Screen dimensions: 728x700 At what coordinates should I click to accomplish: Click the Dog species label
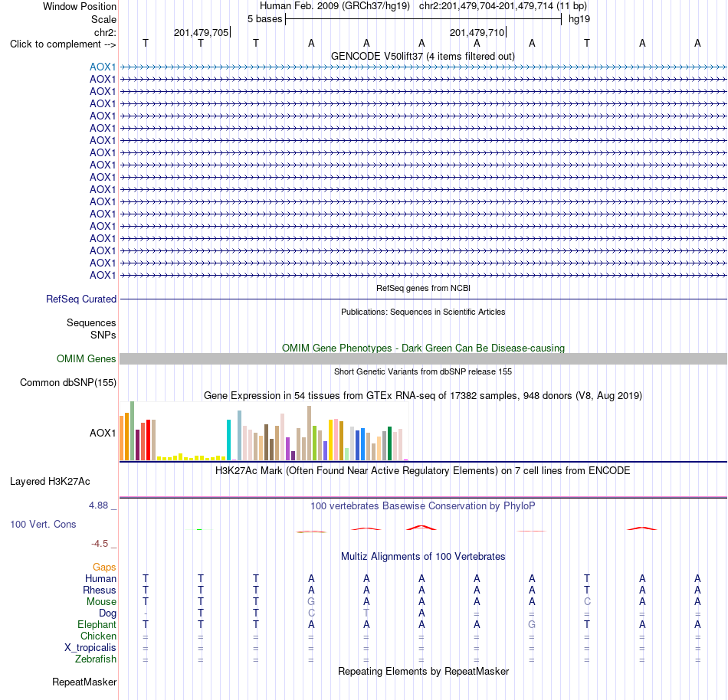click(108, 613)
